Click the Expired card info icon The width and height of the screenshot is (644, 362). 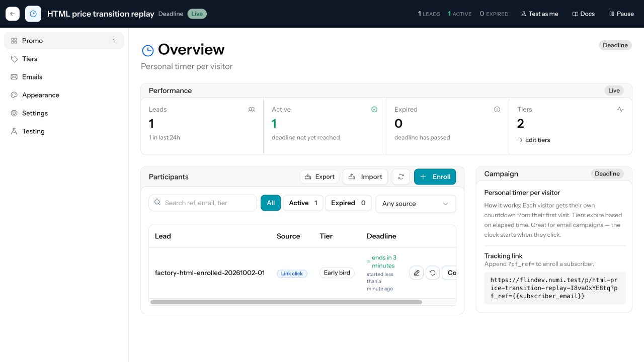(x=497, y=109)
